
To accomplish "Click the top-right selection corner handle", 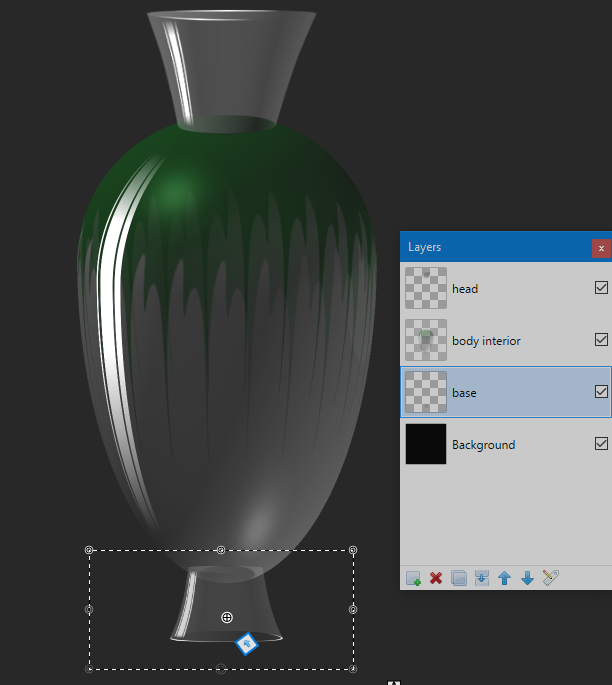I will pyautogui.click(x=353, y=550).
